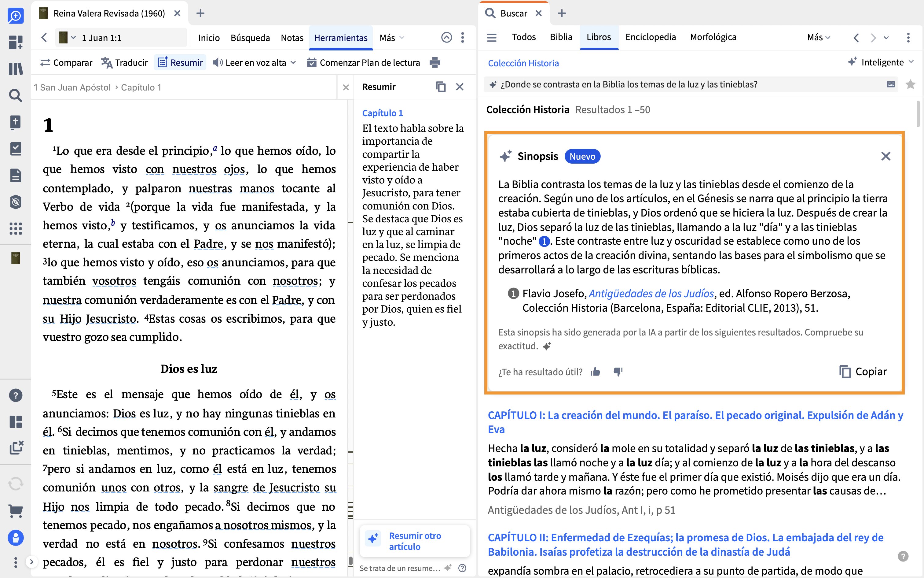Open the dashboard add-panel icon in sidebar
The image size is (924, 578).
coord(16,43)
